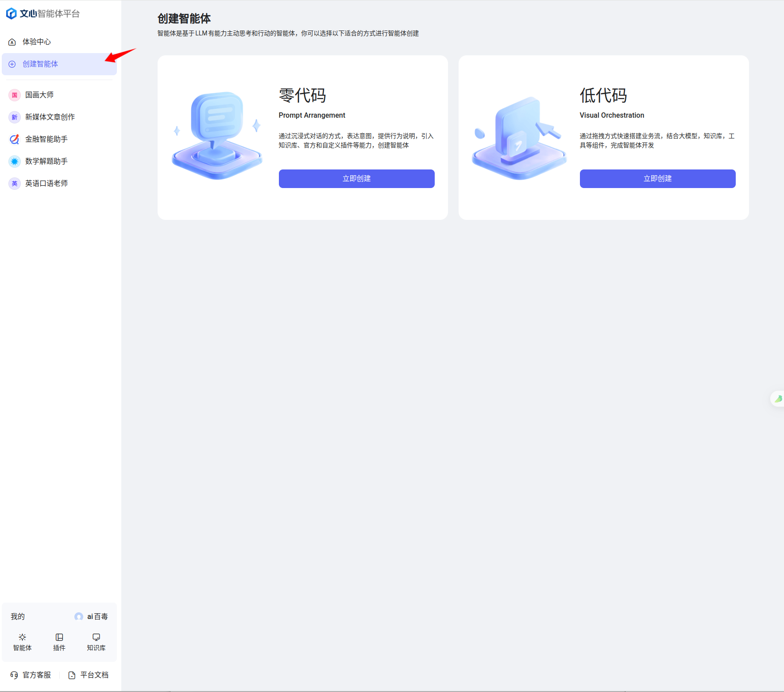Select the 国画大师 avatar icon
This screenshot has width=784, height=692.
(15, 95)
